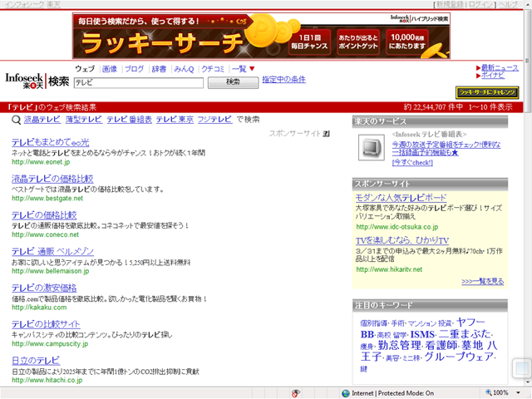Search related term テレビ東京
The image size is (532, 399).
tap(175, 120)
